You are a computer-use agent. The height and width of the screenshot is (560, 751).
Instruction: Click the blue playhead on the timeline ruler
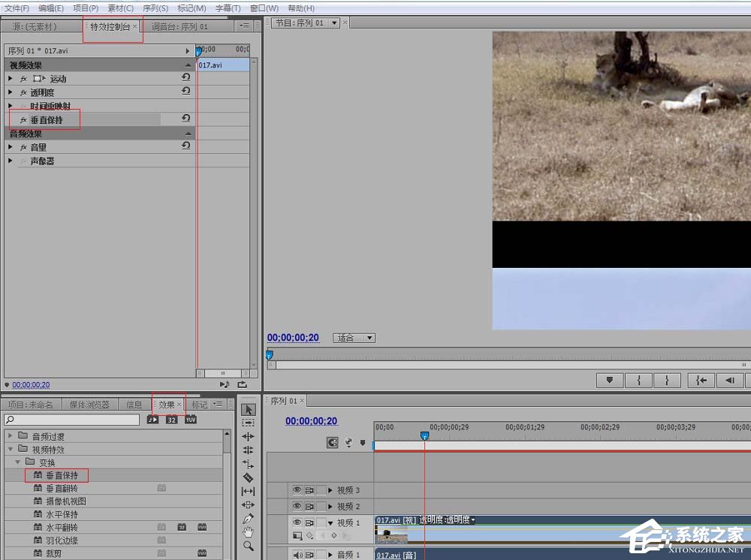click(x=424, y=435)
